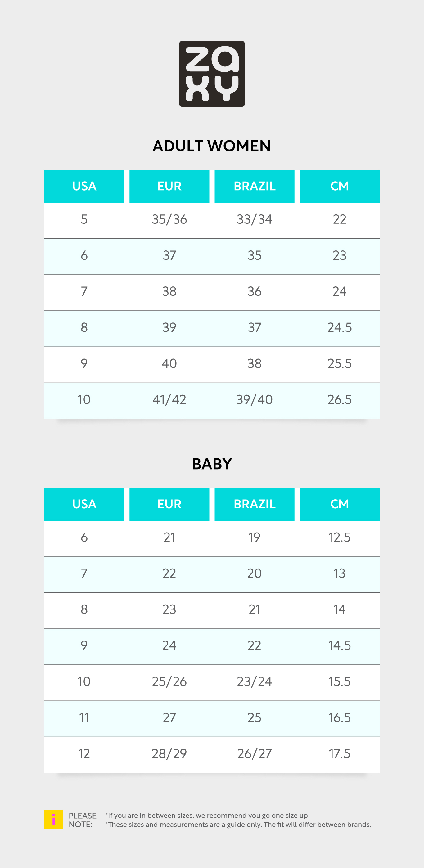Screen dimensions: 424x868
Task: Click the 17.5 CM baby cell
Action: click(340, 753)
